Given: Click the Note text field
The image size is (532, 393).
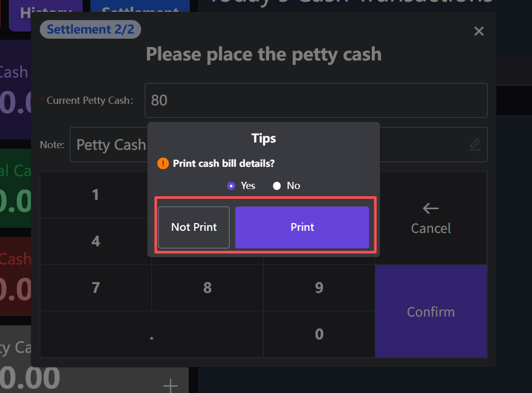Looking at the screenshot, I should pos(109,145).
